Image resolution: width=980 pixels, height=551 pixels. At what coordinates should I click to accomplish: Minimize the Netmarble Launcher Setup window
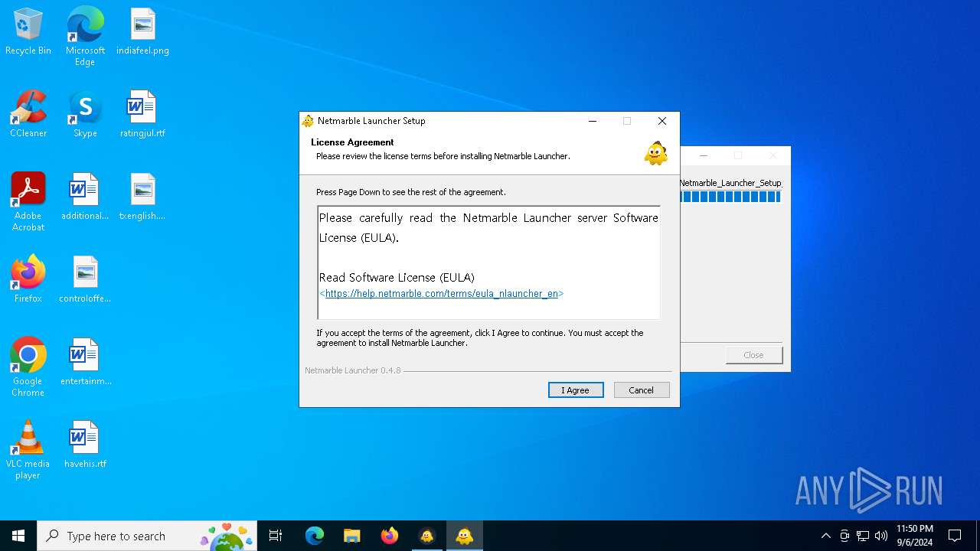point(593,121)
